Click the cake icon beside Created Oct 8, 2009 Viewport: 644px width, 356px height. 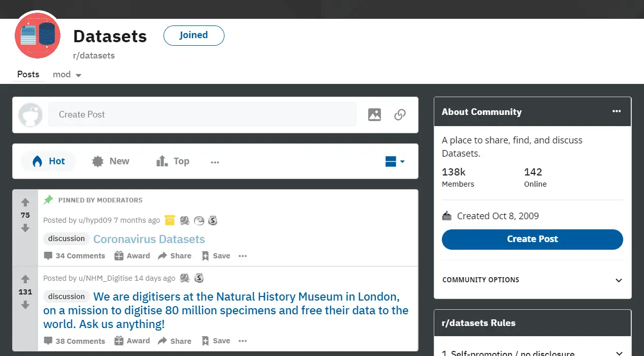coord(447,216)
